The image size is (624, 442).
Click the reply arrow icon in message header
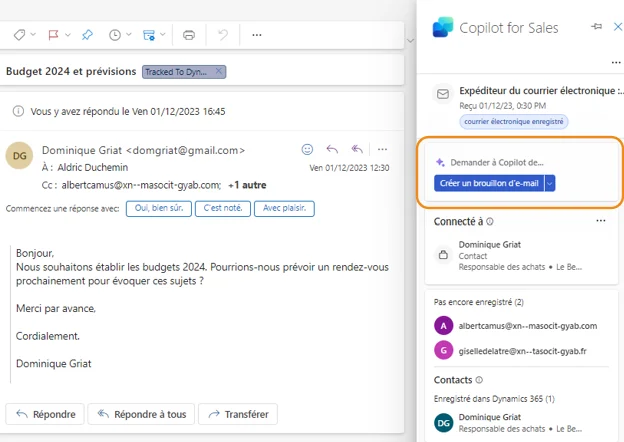(x=332, y=149)
